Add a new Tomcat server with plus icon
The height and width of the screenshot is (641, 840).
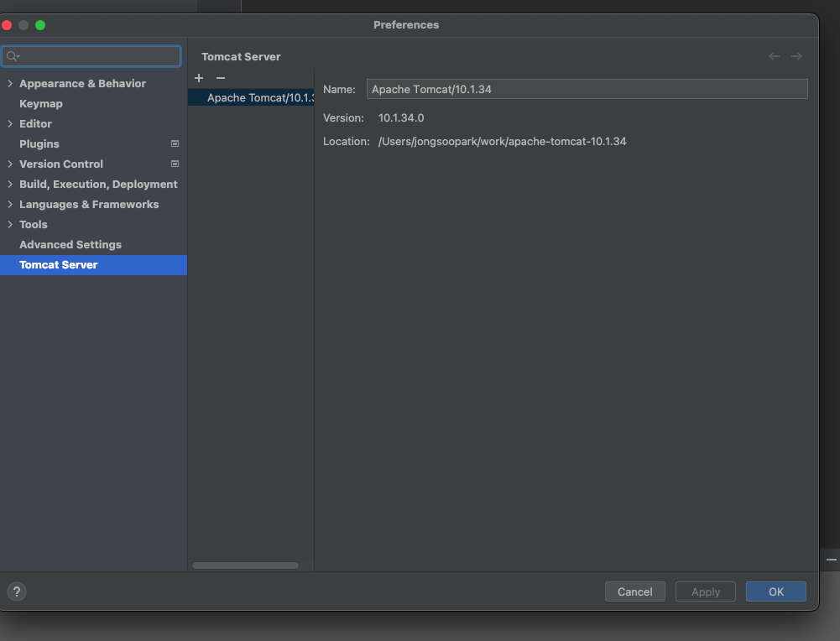click(x=199, y=78)
